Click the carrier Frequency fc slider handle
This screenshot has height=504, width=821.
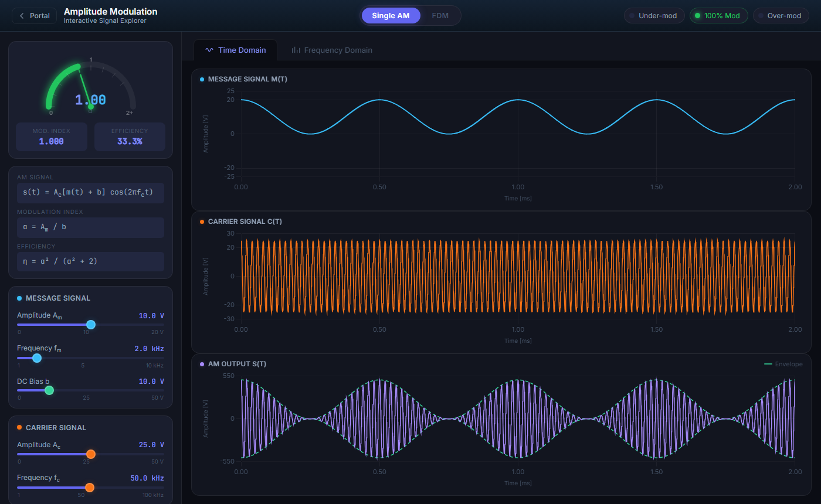(89, 487)
